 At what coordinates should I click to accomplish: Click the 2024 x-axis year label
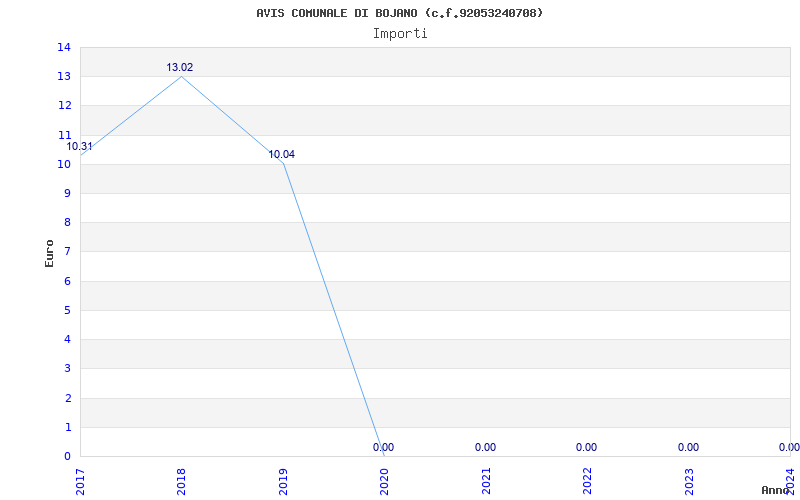(x=790, y=481)
